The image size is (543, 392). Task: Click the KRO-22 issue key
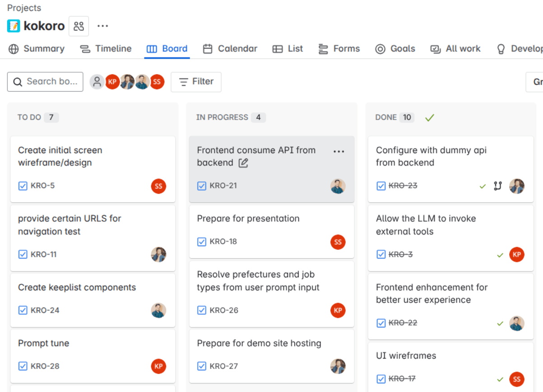(x=403, y=323)
